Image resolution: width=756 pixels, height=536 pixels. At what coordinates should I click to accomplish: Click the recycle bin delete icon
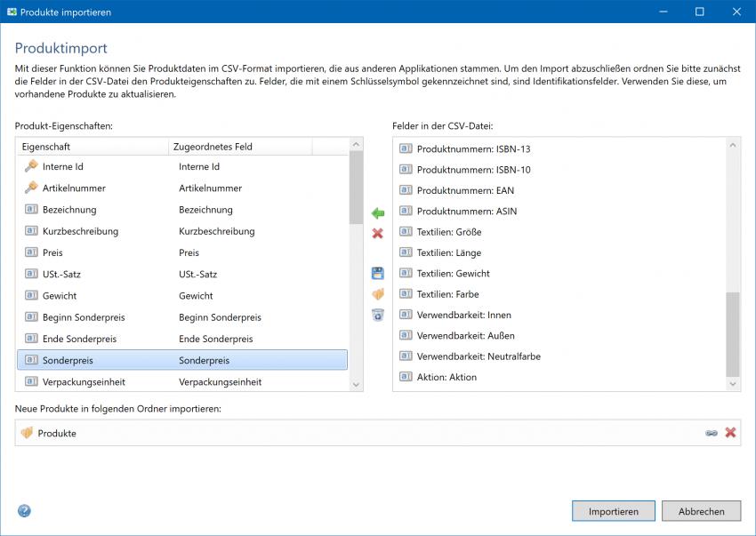[377, 315]
